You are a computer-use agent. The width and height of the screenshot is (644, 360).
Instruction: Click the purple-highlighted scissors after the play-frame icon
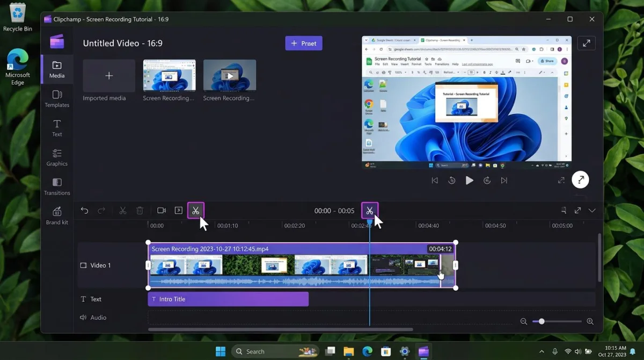tap(196, 211)
